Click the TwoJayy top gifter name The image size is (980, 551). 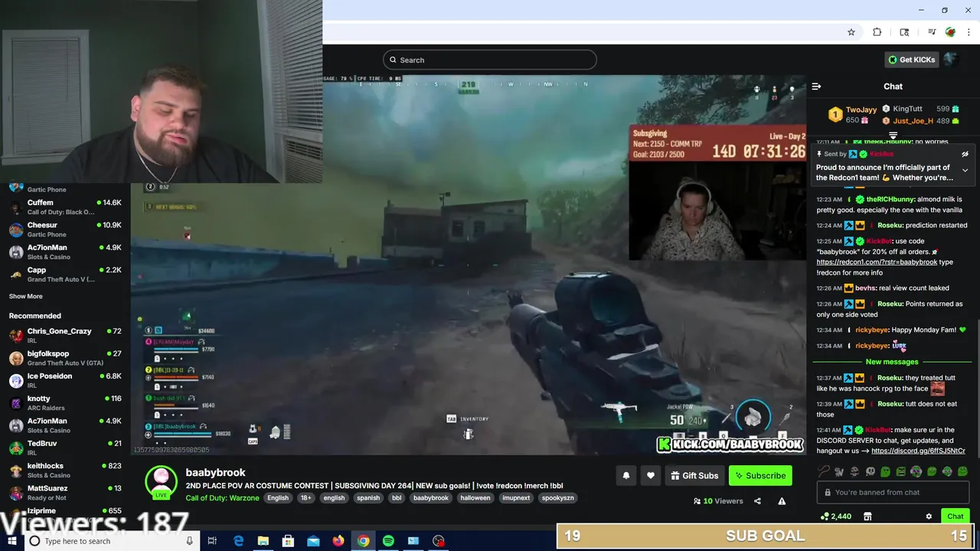point(861,109)
